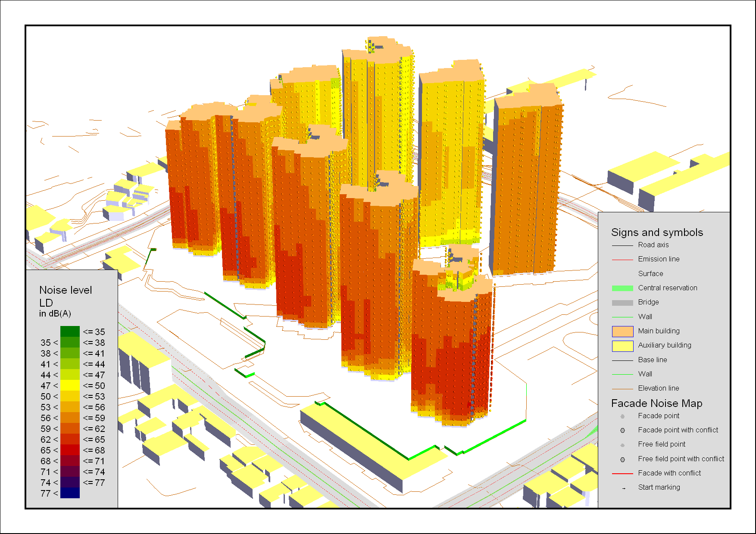756x534 pixels.
Task: Click the Noise level legend title
Action: point(66,290)
